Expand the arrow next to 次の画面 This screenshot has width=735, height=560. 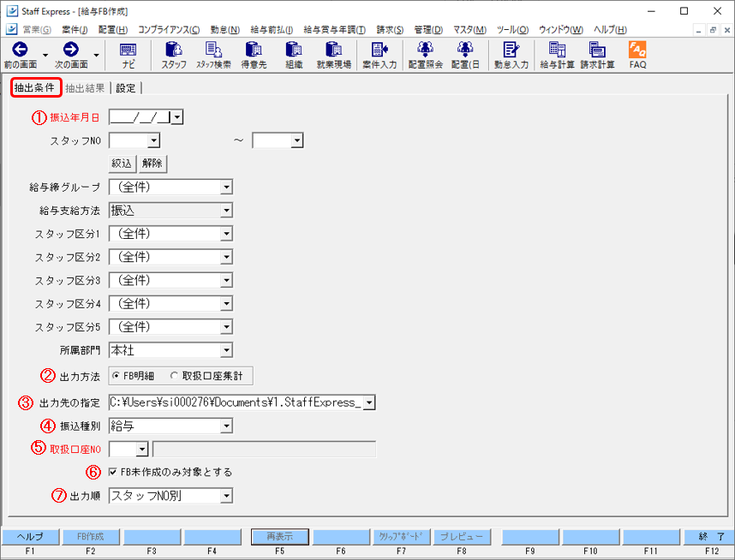point(96,56)
